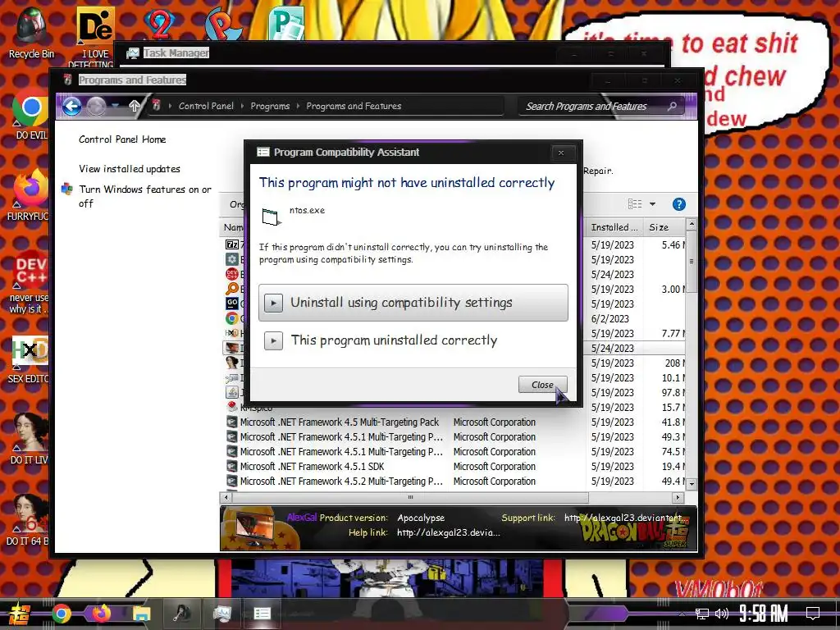This screenshot has width=840, height=630.
Task: Click the horizontal scrollbar right arrow
Action: click(x=678, y=497)
